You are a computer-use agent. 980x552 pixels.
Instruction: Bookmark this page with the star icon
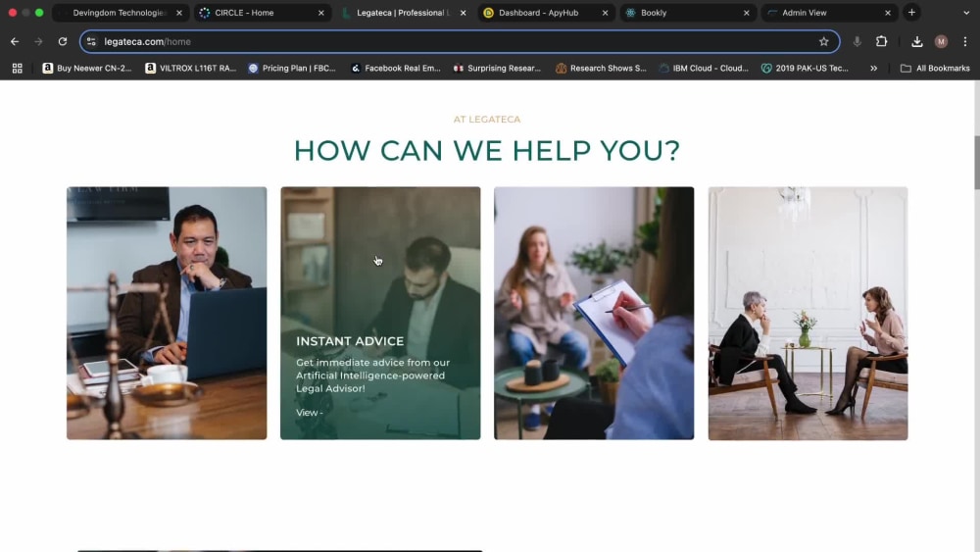click(x=824, y=41)
